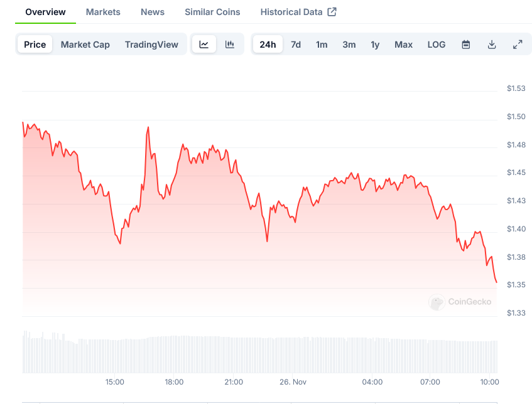Open the Overview tab
532x404 pixels.
(45, 12)
